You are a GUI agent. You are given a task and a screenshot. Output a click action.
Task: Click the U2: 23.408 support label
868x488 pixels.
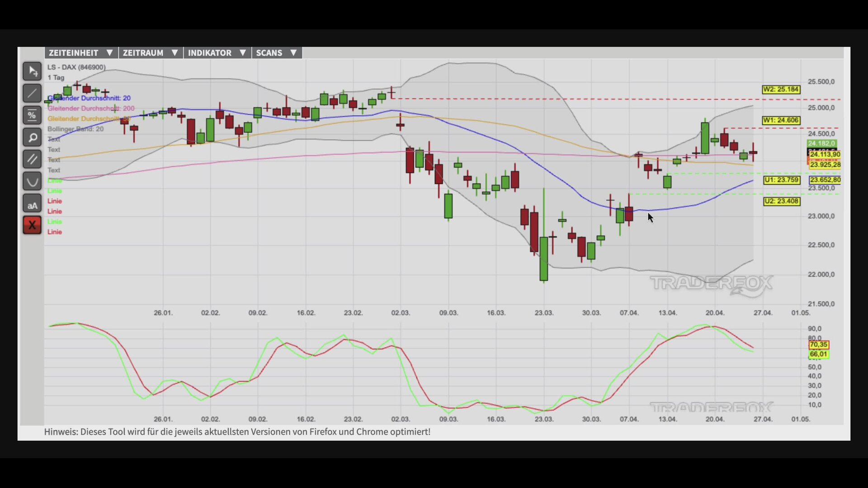tap(781, 201)
